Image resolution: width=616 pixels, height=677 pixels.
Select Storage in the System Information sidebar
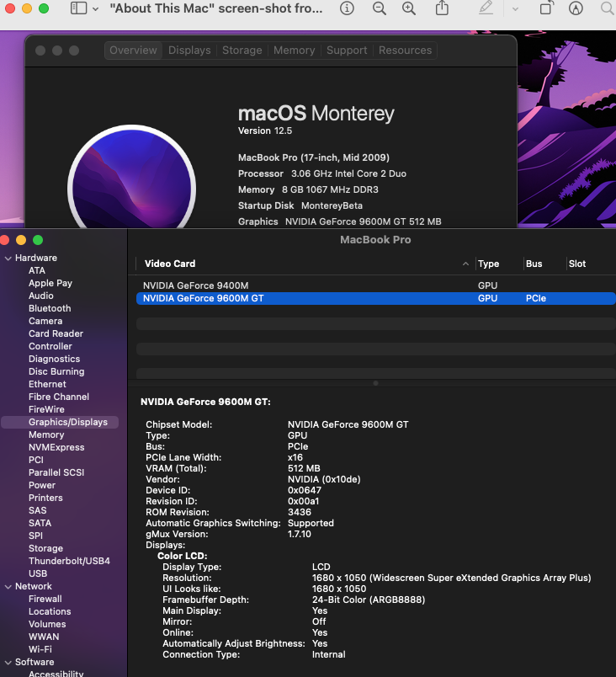(45, 548)
